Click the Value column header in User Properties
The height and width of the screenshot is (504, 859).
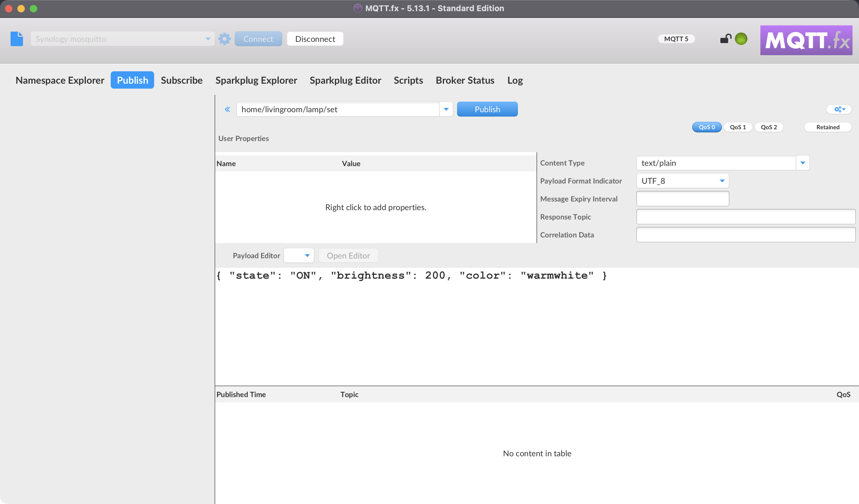click(x=438, y=164)
